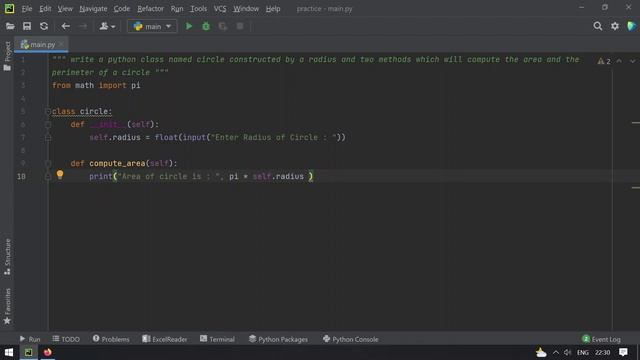Viewport: 640px width, 360px height.
Task: Go to next highlighted error arrow
Action: pos(633,61)
